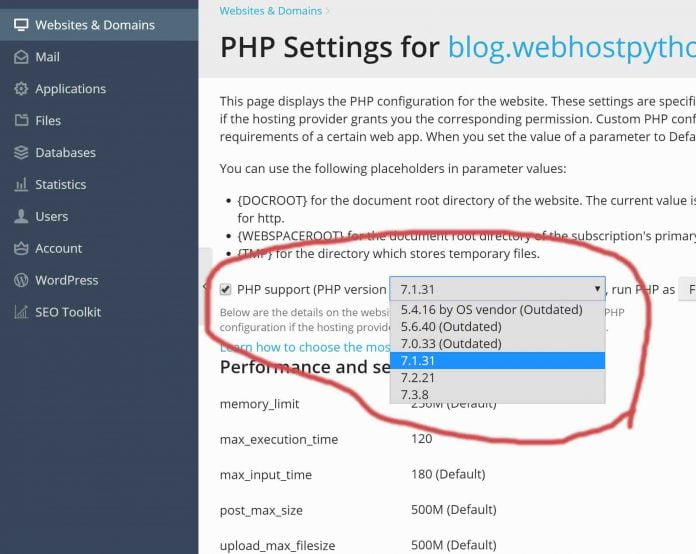696x554 pixels.
Task: Collapse sidebar using the small arrow handle
Action: [x=205, y=286]
